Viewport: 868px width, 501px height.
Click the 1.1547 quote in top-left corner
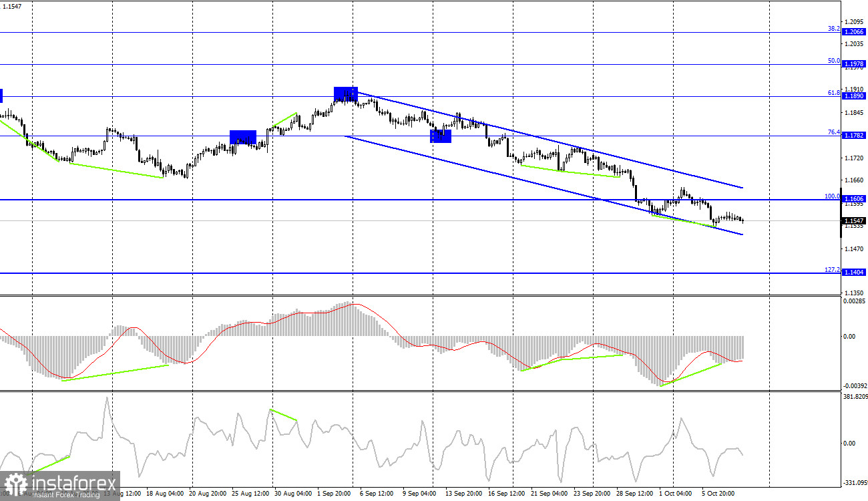12,5
